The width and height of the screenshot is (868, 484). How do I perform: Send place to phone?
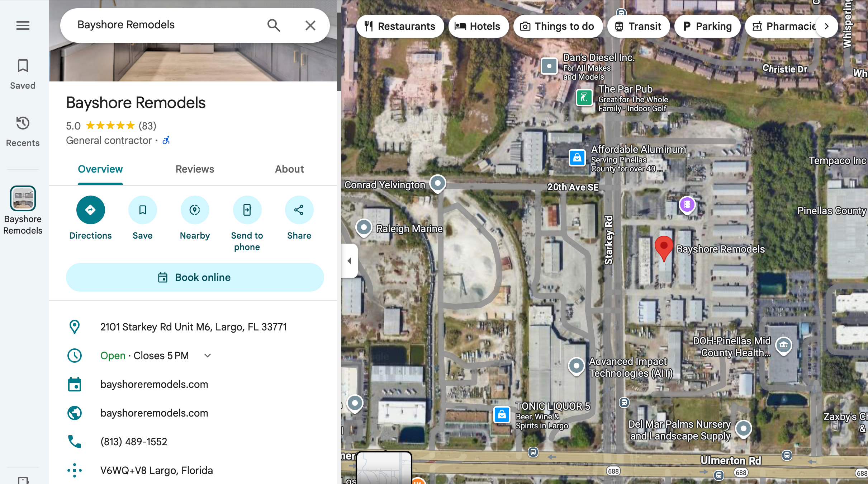[x=247, y=210]
